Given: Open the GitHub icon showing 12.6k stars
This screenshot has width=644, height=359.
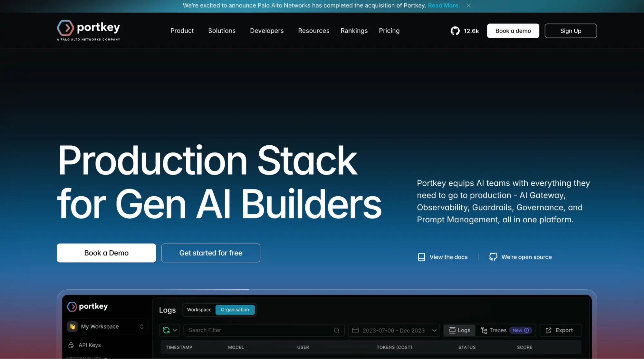Looking at the screenshot, I should (x=455, y=31).
